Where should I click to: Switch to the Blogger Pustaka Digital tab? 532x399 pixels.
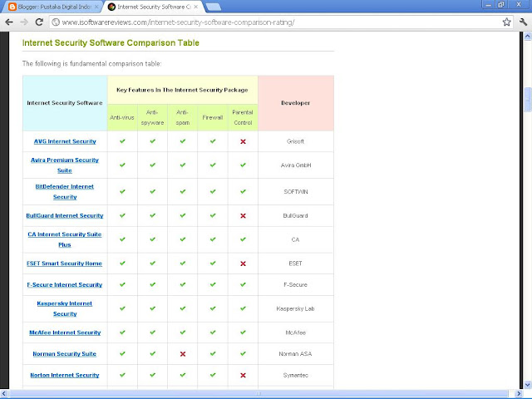52,7
